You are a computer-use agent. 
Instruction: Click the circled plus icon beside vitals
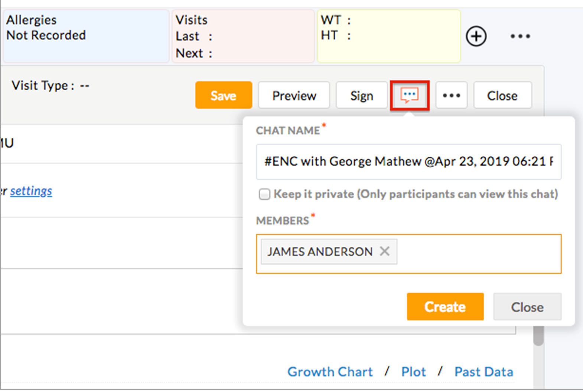(476, 36)
